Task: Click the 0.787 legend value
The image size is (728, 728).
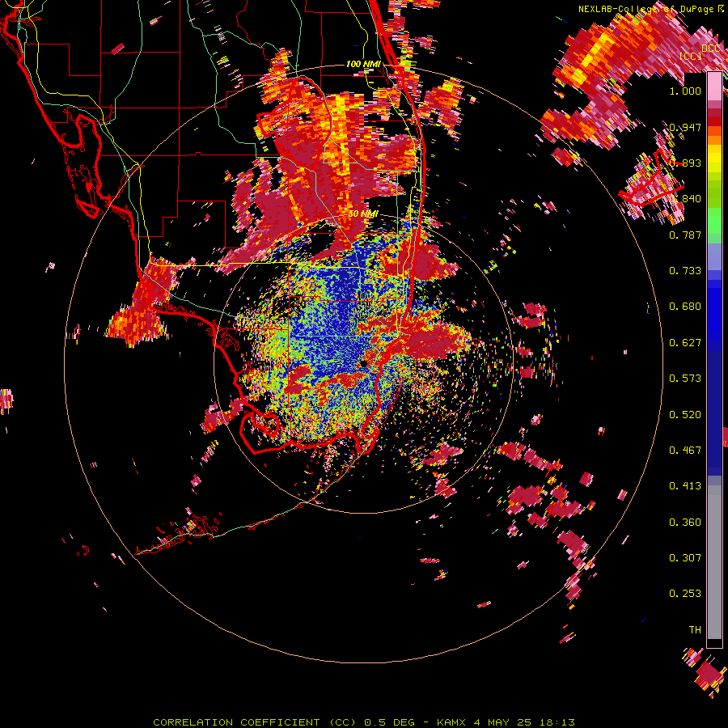Action: [x=685, y=235]
